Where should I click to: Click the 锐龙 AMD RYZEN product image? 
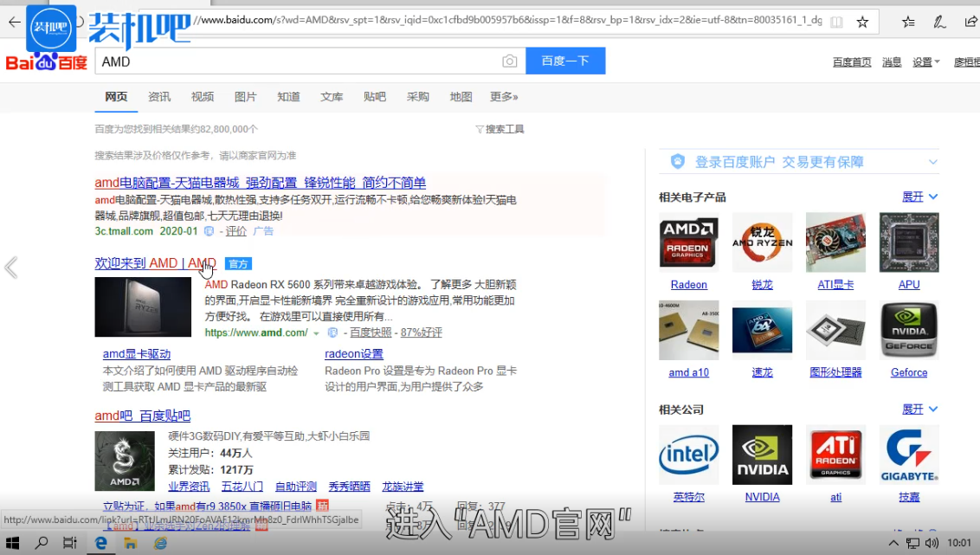[x=762, y=242]
